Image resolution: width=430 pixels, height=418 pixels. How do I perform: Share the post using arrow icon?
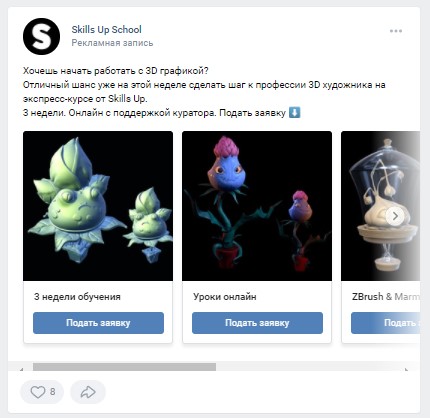pyautogui.click(x=88, y=392)
